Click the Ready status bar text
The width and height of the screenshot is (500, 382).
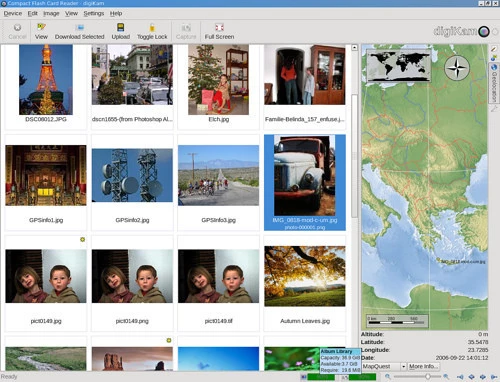pyautogui.click(x=9, y=376)
